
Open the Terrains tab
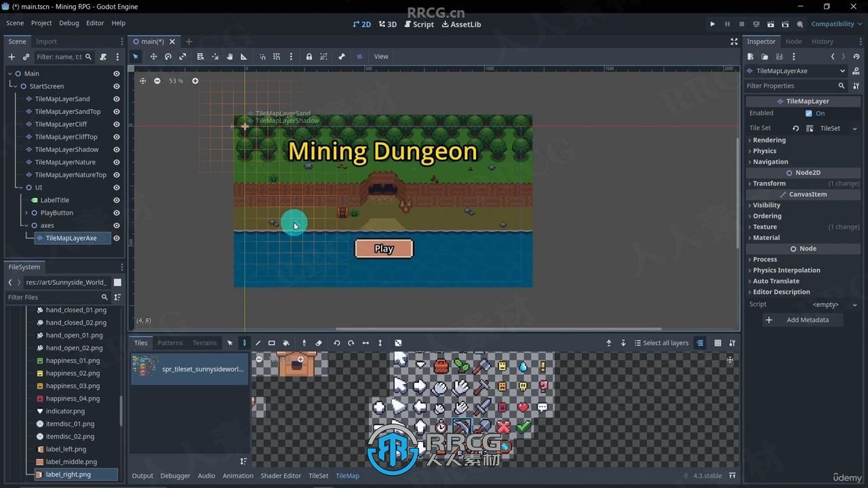(x=205, y=343)
